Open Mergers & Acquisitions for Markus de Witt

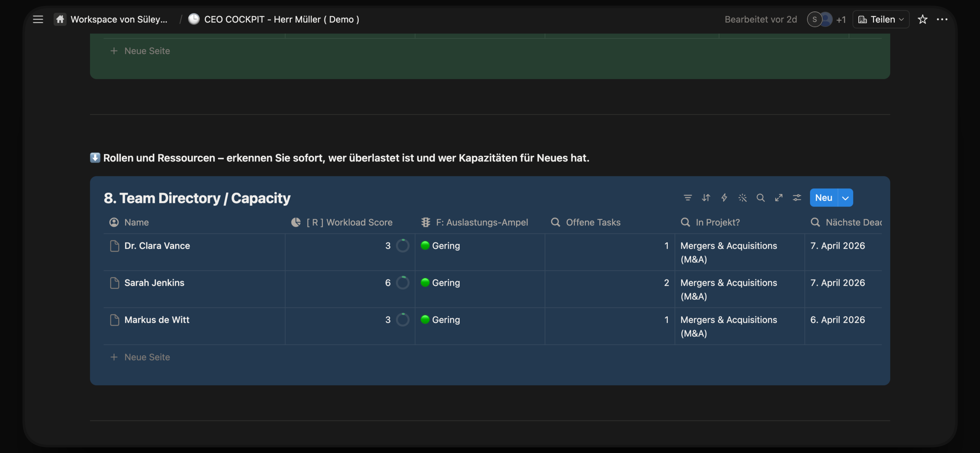[x=728, y=326]
